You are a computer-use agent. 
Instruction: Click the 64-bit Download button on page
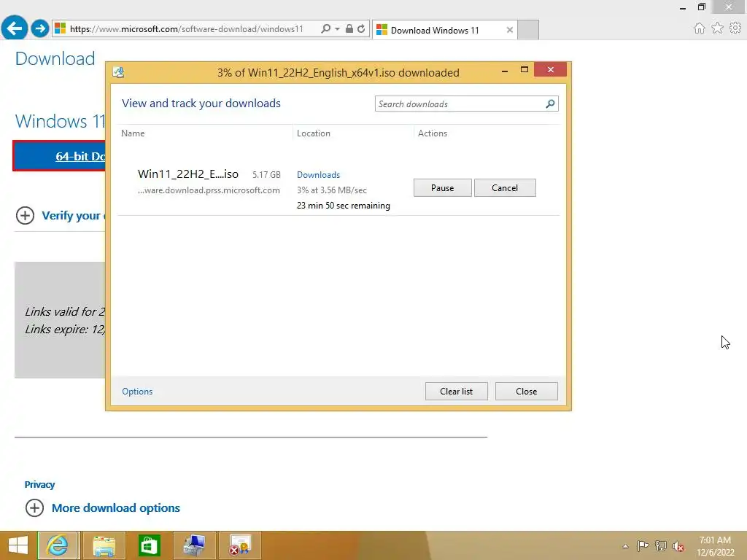tap(60, 156)
